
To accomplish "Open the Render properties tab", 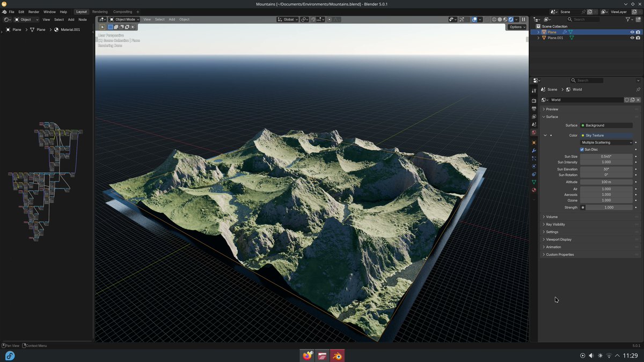I will (x=533, y=100).
